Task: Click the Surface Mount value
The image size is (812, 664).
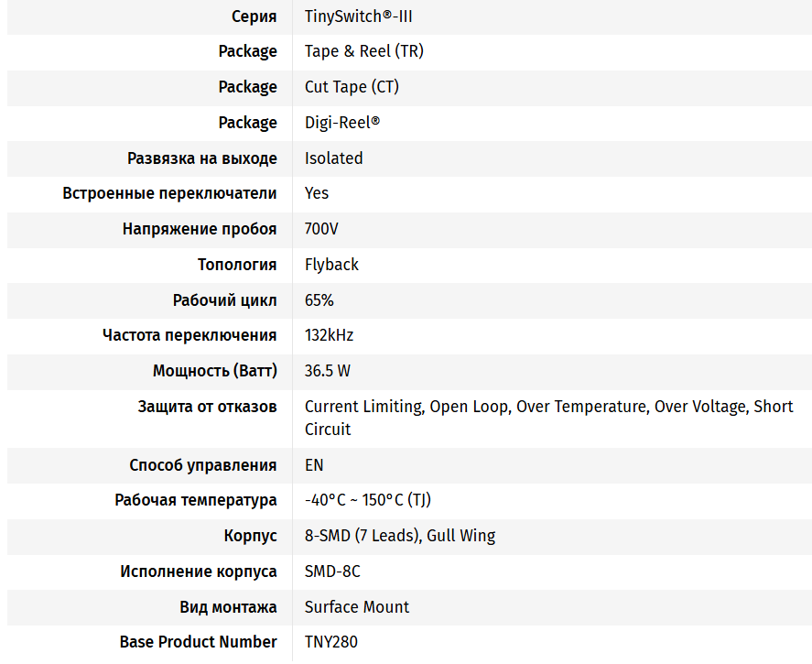Action: [357, 607]
